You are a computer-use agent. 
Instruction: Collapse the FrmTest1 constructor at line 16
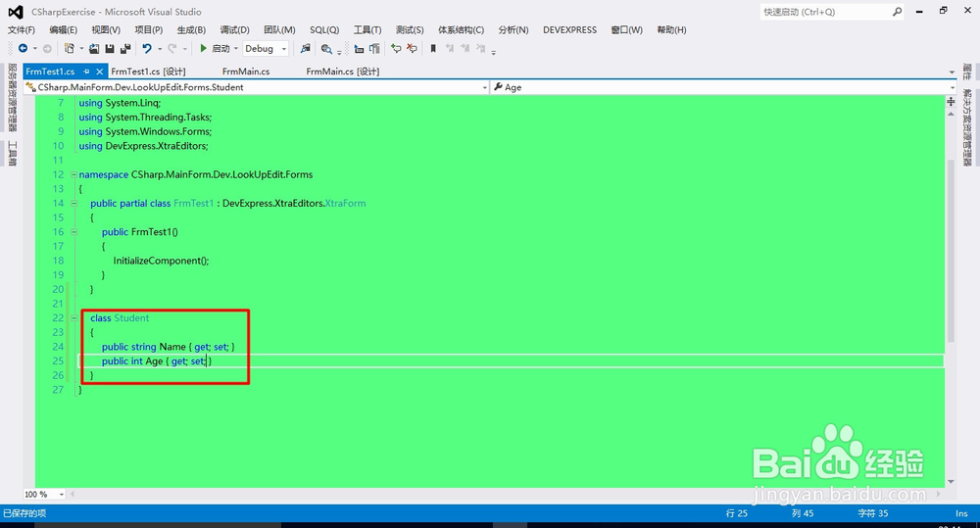tap(73, 232)
